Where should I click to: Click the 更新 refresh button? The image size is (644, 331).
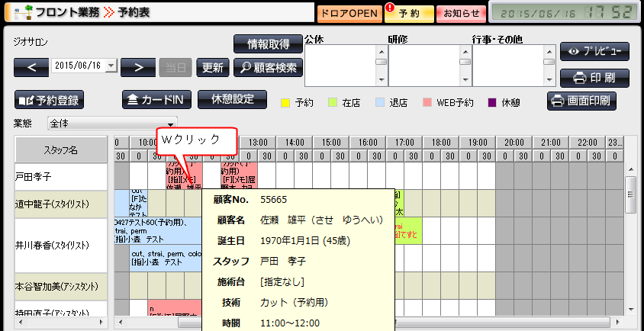point(213,67)
